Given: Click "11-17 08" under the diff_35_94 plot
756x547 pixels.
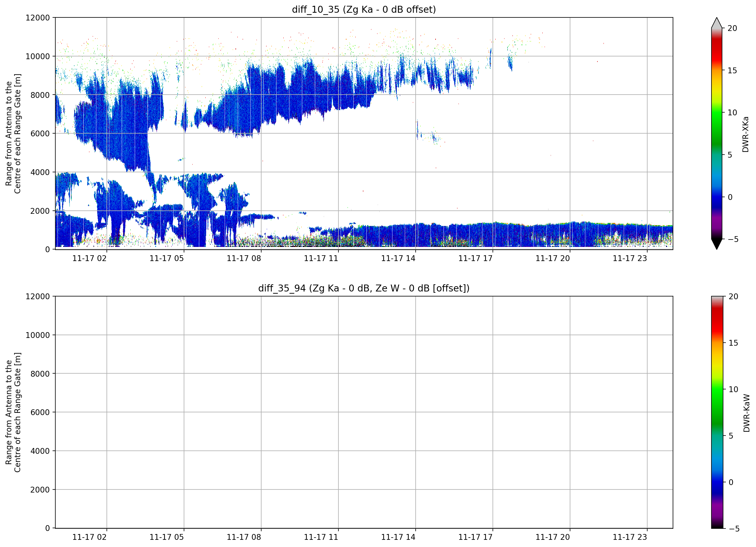Looking at the screenshot, I should pyautogui.click(x=244, y=537).
